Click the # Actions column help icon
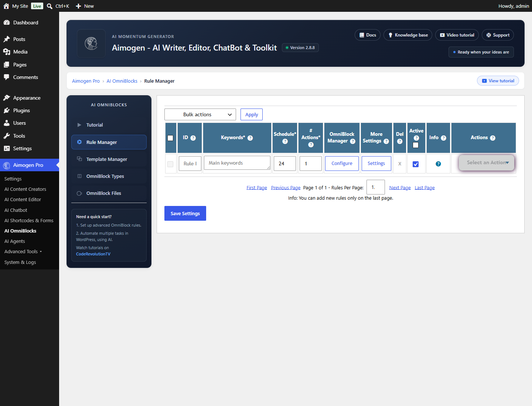532x406 pixels. 311,145
